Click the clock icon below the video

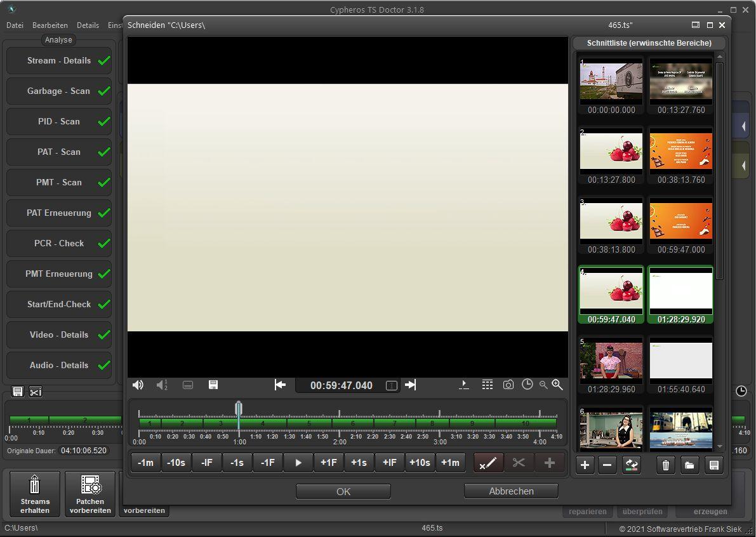(527, 385)
